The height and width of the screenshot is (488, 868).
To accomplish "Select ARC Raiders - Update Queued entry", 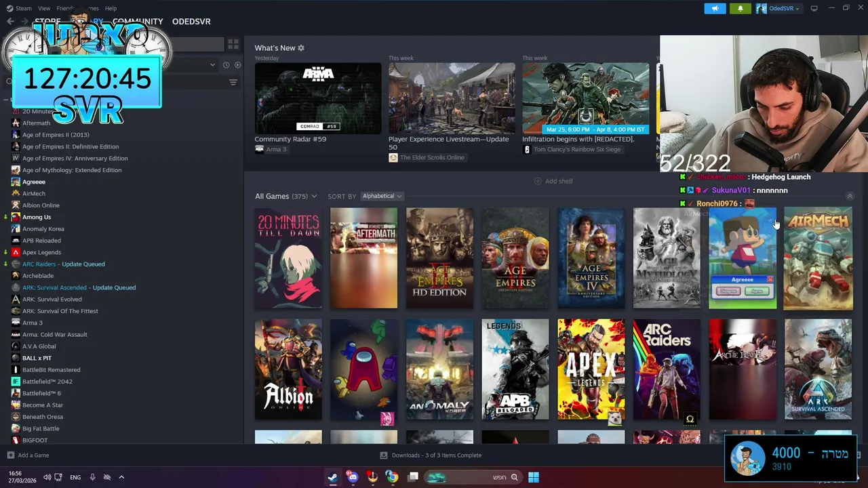I will pos(63,264).
